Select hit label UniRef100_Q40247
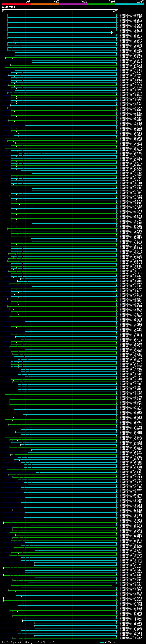The height and width of the screenshot is (644, 146). tap(131, 108)
